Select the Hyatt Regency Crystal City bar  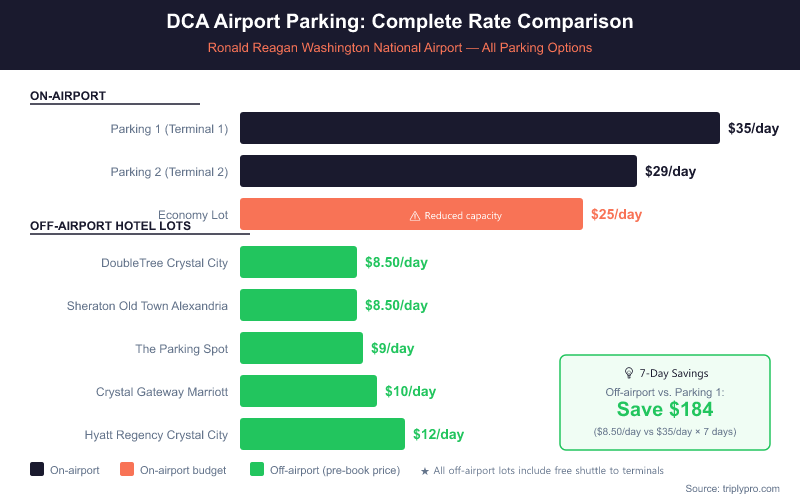point(322,434)
